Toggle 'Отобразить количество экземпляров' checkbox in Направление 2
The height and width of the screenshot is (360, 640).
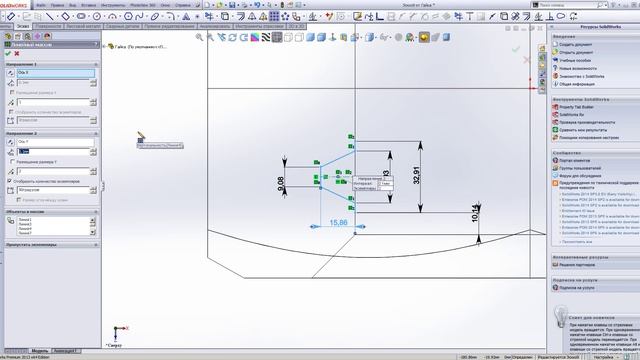10,181
